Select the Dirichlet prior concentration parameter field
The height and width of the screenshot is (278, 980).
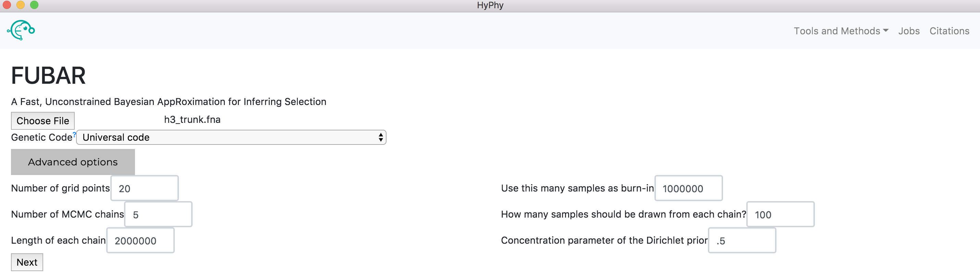tap(742, 240)
